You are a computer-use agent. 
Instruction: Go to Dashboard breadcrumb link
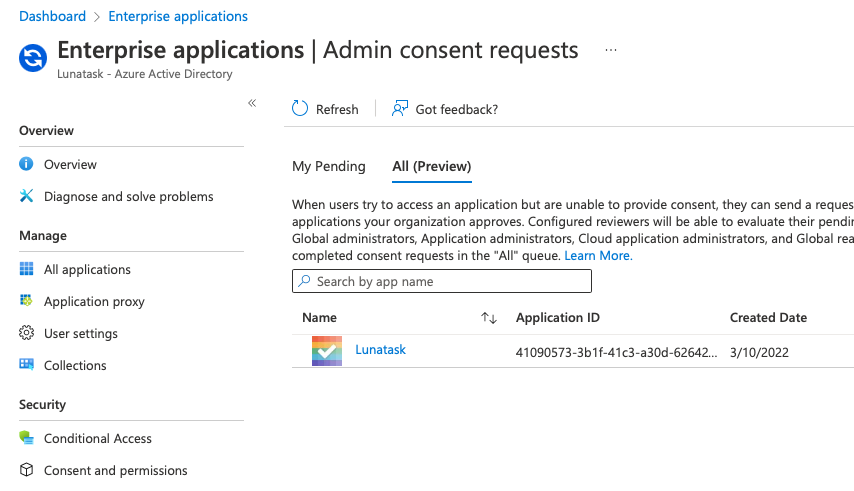(52, 16)
